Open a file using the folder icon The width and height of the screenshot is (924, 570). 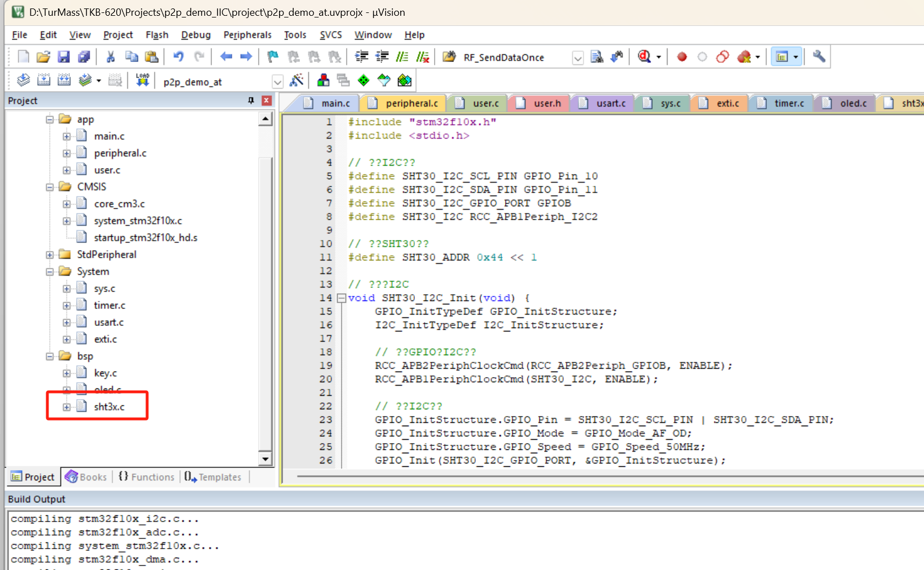pos(43,56)
